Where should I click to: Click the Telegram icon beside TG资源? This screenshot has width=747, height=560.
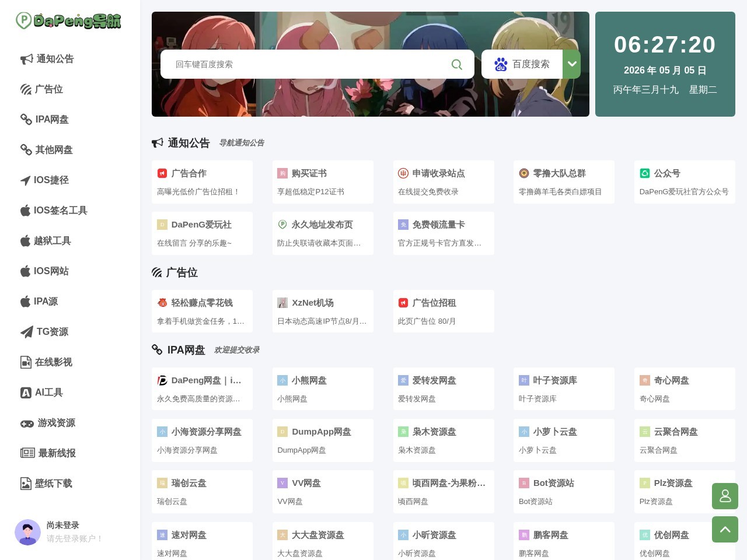click(27, 332)
